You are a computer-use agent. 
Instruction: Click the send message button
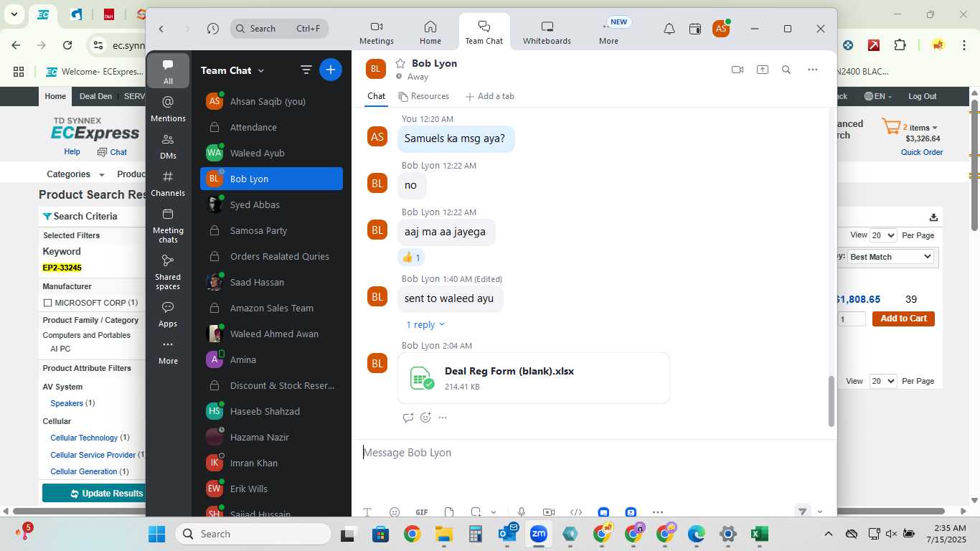pos(802,512)
